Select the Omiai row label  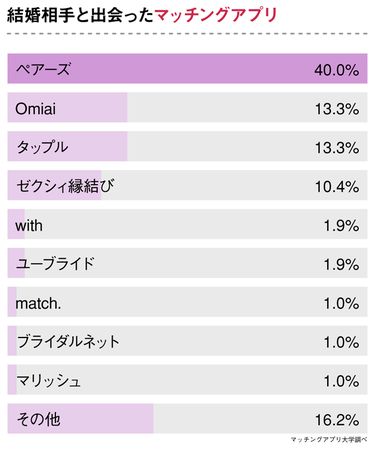36,109
